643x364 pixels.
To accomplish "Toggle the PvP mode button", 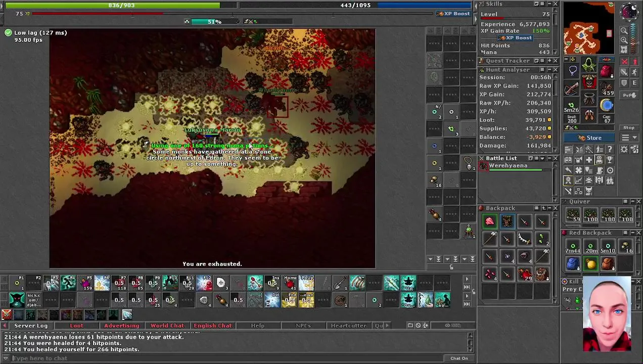I will pyautogui.click(x=629, y=95).
